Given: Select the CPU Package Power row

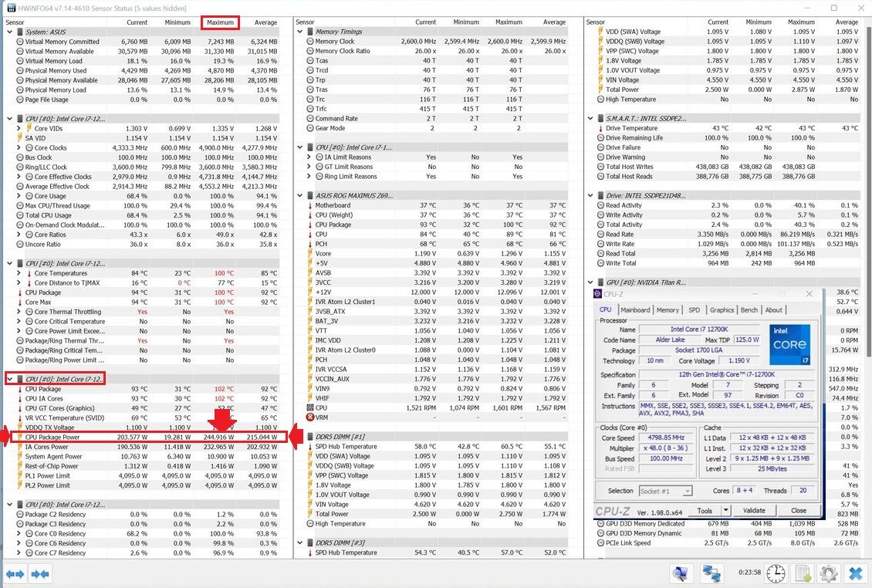Looking at the screenshot, I should point(147,438).
